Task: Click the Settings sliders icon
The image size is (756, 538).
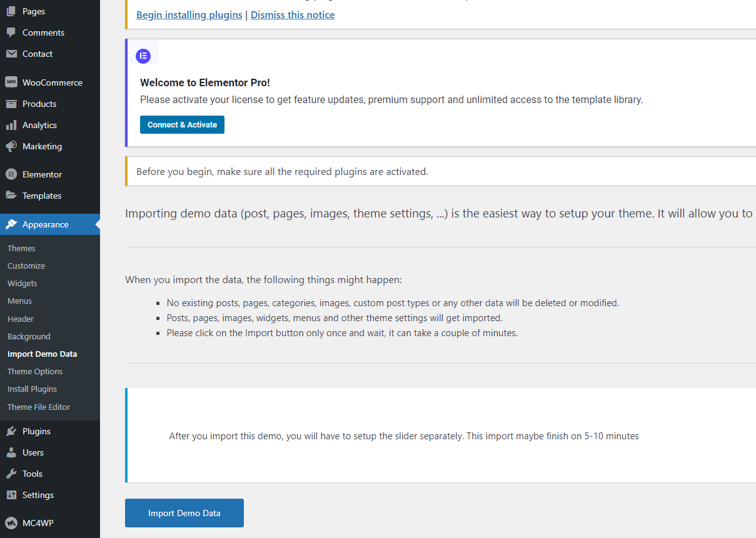Action: point(11,495)
